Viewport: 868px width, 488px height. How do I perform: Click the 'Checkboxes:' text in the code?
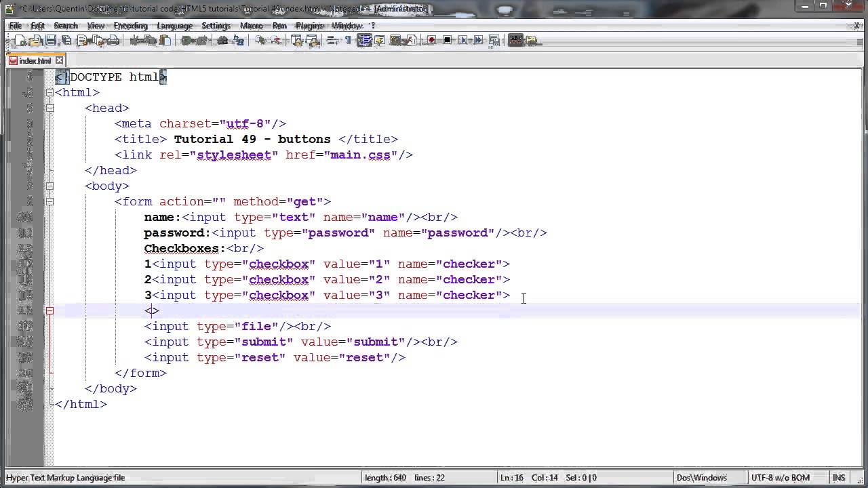pyautogui.click(x=184, y=248)
